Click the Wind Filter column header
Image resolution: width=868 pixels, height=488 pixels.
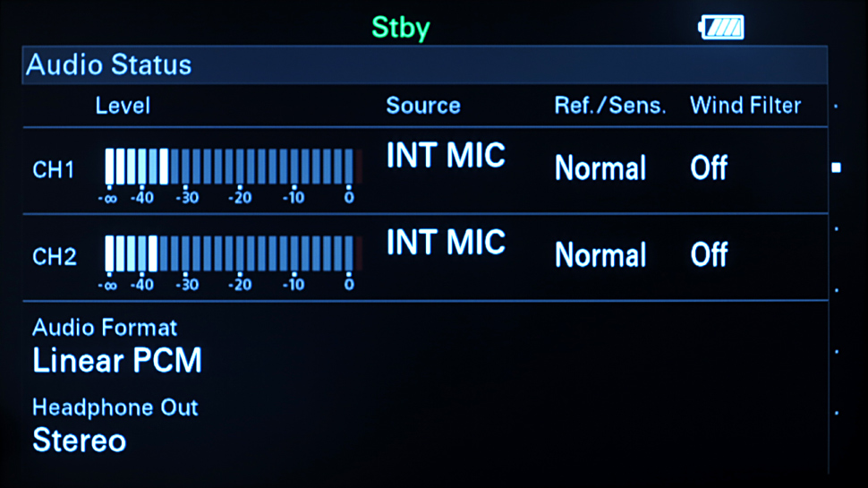tap(745, 106)
